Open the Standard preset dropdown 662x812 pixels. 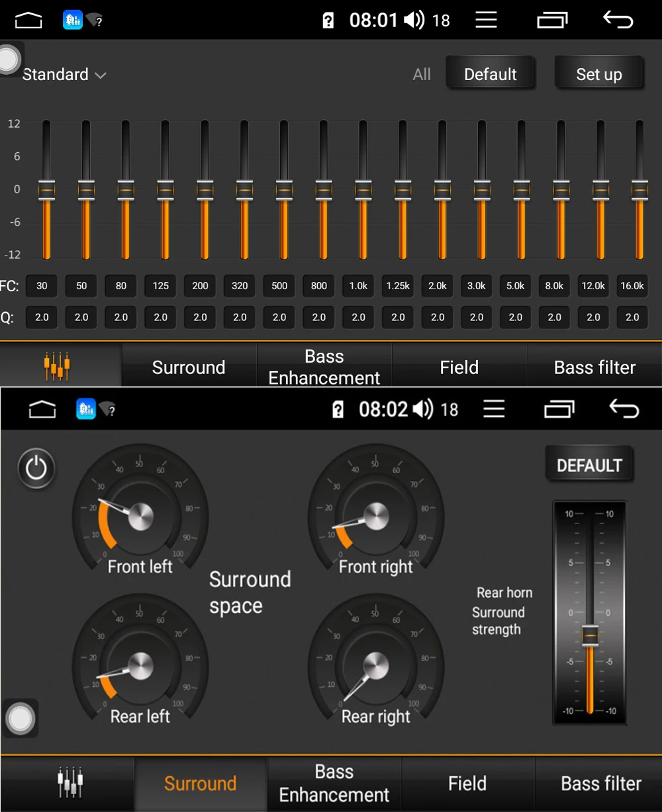(x=64, y=75)
